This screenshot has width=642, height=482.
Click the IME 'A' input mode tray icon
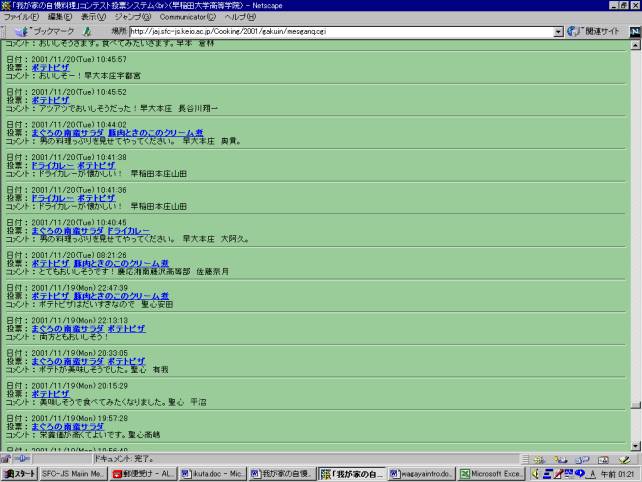click(592, 474)
